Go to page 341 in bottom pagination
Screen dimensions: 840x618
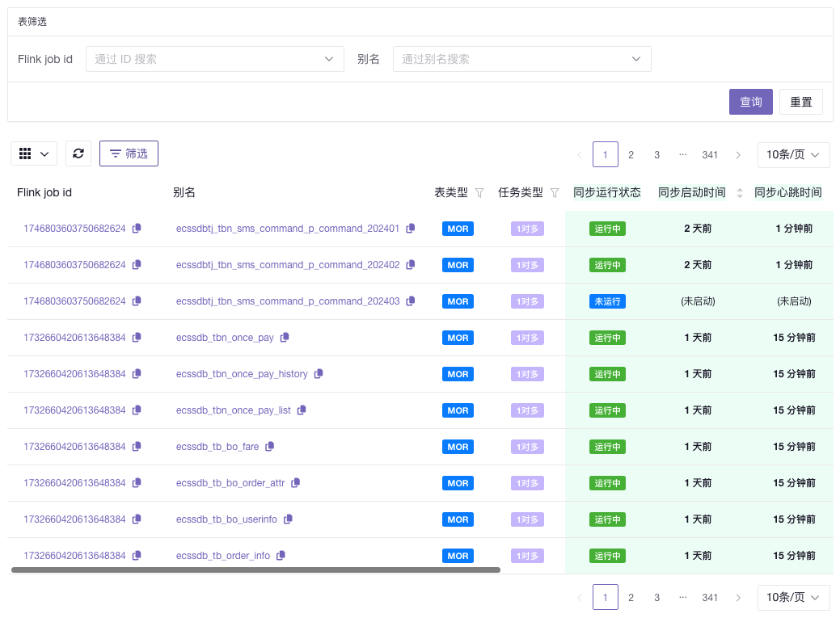710,598
